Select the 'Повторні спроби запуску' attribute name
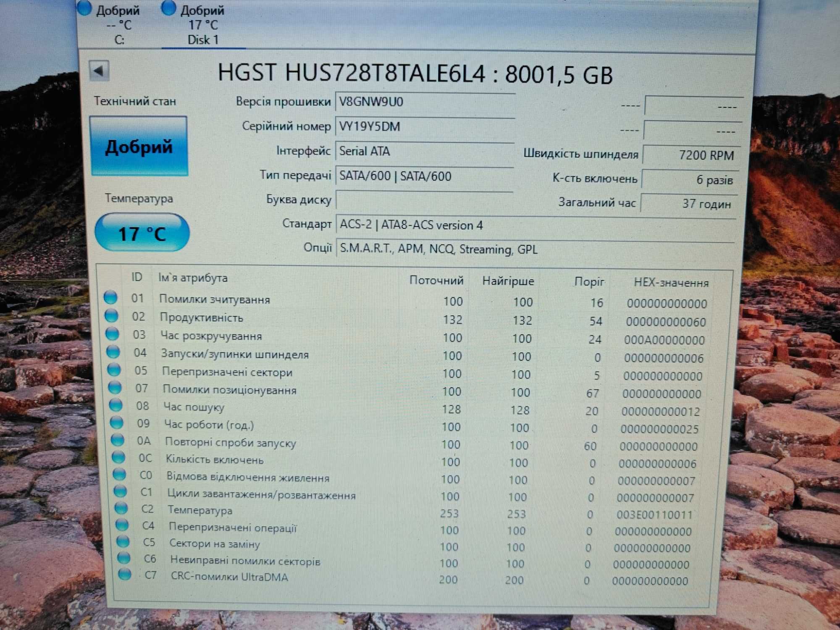The height and width of the screenshot is (630, 840). [x=231, y=443]
